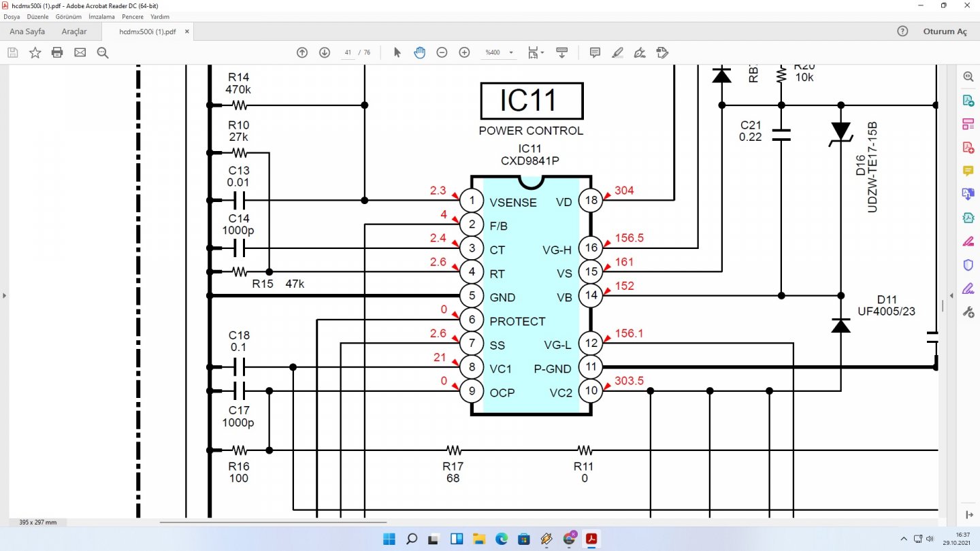Open the İmzalama menu
Image resolution: width=980 pixels, height=551 pixels.
pos(101,16)
